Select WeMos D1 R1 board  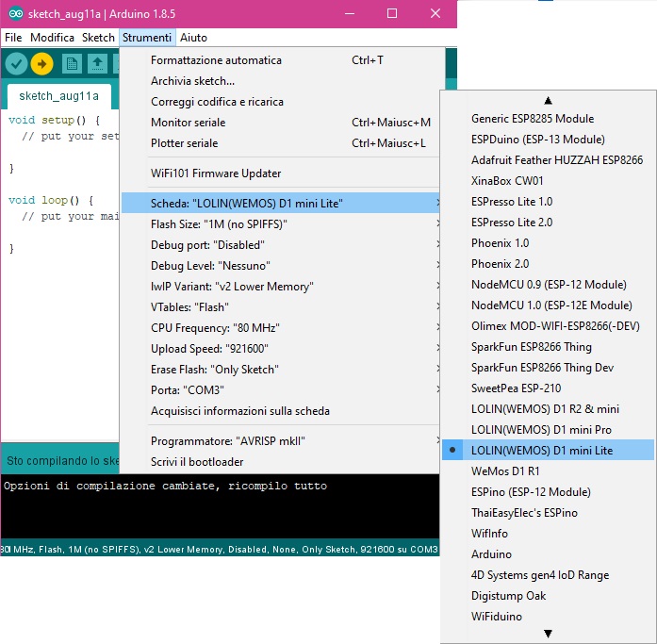click(x=548, y=471)
